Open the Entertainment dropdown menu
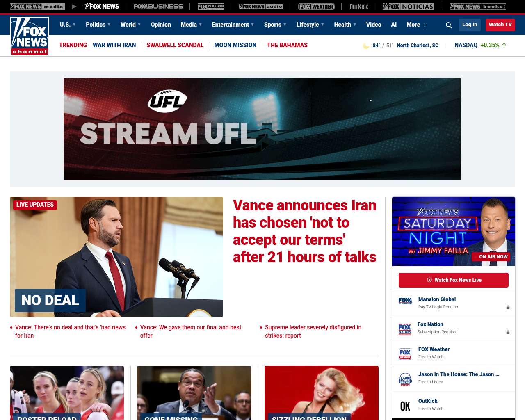Screen dimensions: 525x420 coord(233,25)
